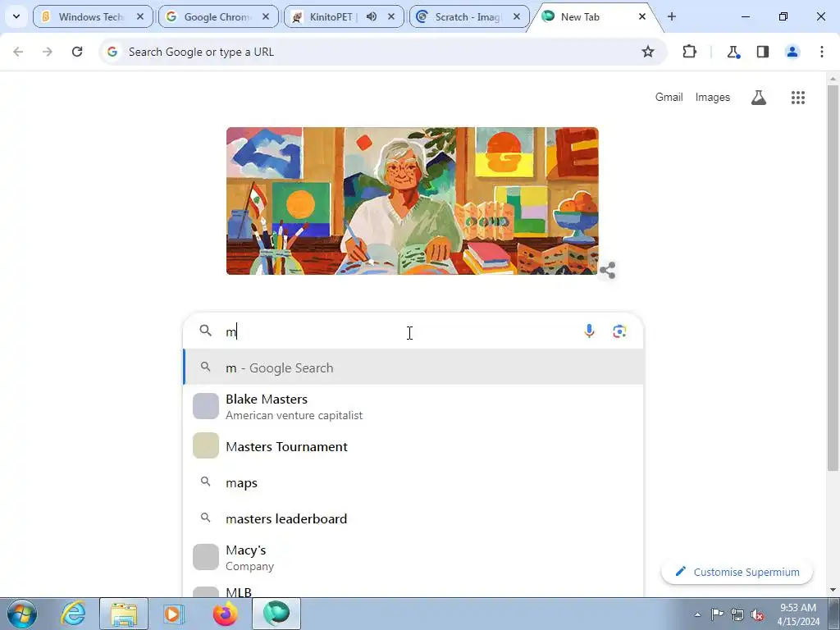Search by image with Lens icon

pos(620,331)
